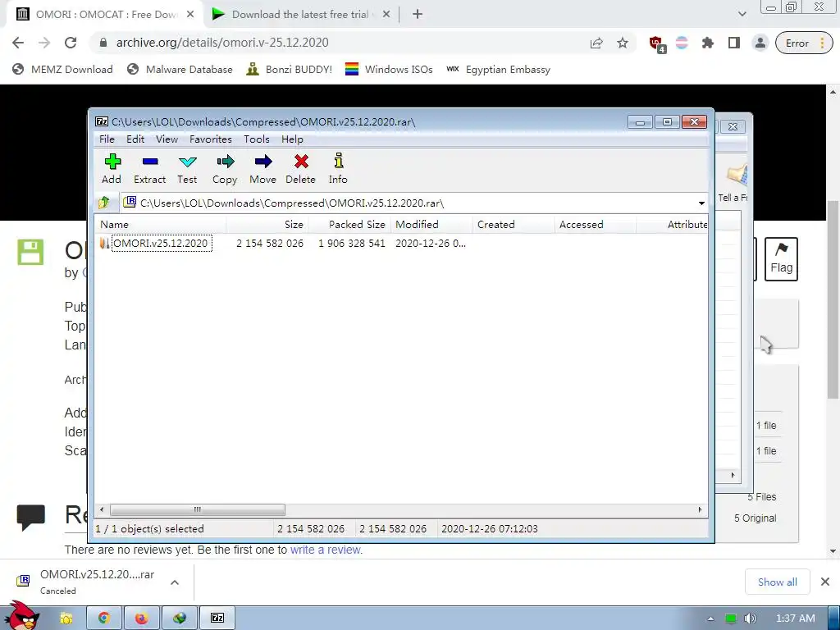The image size is (840, 630).
Task: Click the red Delete toolbar icon
Action: coord(300,168)
